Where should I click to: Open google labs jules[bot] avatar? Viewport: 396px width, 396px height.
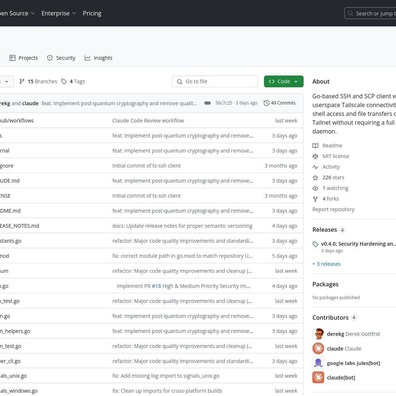point(318,363)
